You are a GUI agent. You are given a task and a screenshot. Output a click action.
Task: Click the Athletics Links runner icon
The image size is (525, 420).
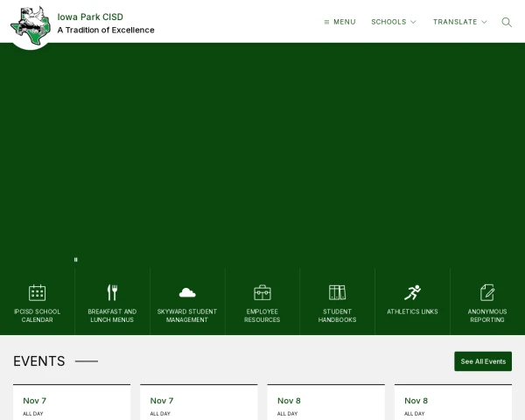click(412, 293)
